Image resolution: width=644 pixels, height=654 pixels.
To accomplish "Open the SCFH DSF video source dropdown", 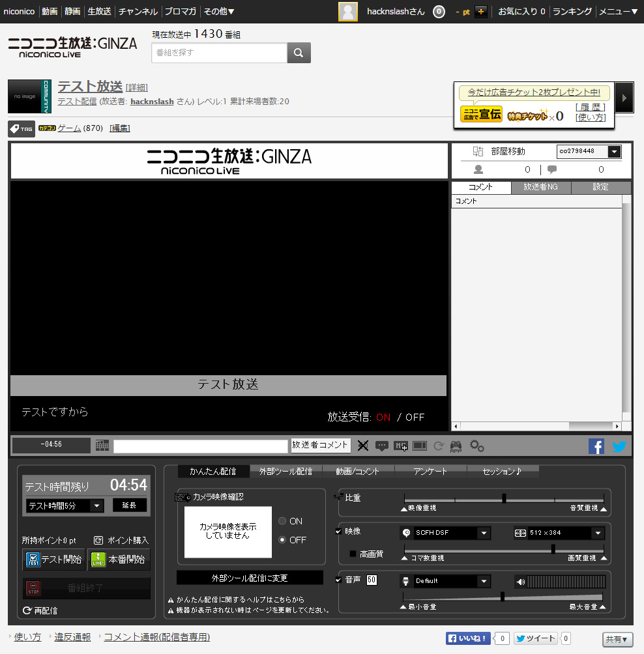I will (445, 533).
